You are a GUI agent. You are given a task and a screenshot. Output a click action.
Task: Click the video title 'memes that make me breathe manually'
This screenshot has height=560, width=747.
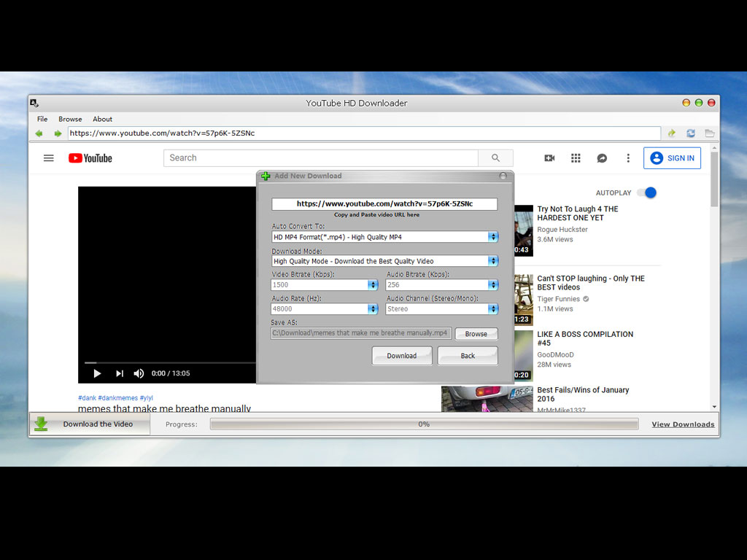click(164, 408)
